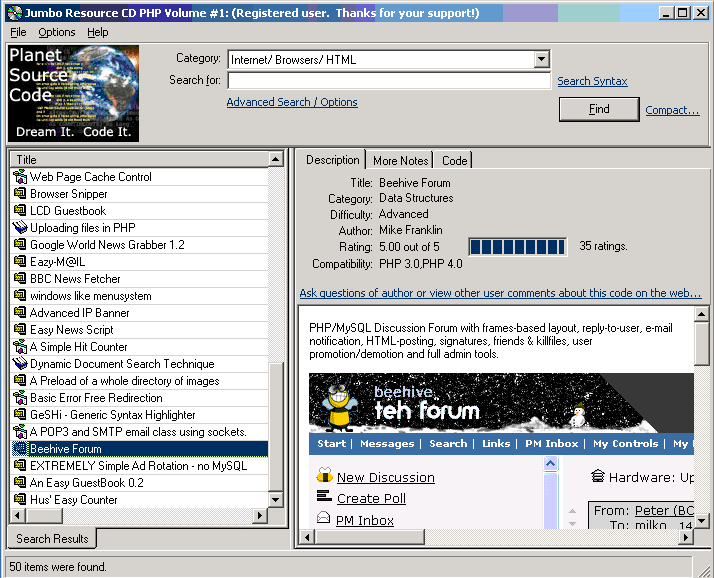Click the Create Poll bars icon
Viewport: 714px width, 578px height.
coord(324,496)
